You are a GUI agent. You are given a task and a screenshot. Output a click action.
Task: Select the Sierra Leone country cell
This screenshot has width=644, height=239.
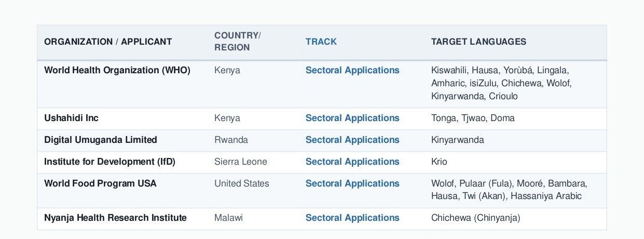[241, 162]
